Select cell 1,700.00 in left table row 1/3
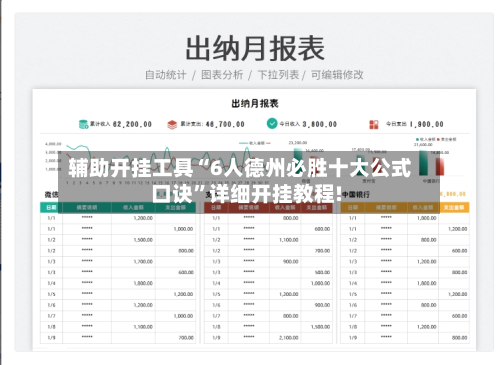Screen dimensions: 500x365 tap(143, 262)
